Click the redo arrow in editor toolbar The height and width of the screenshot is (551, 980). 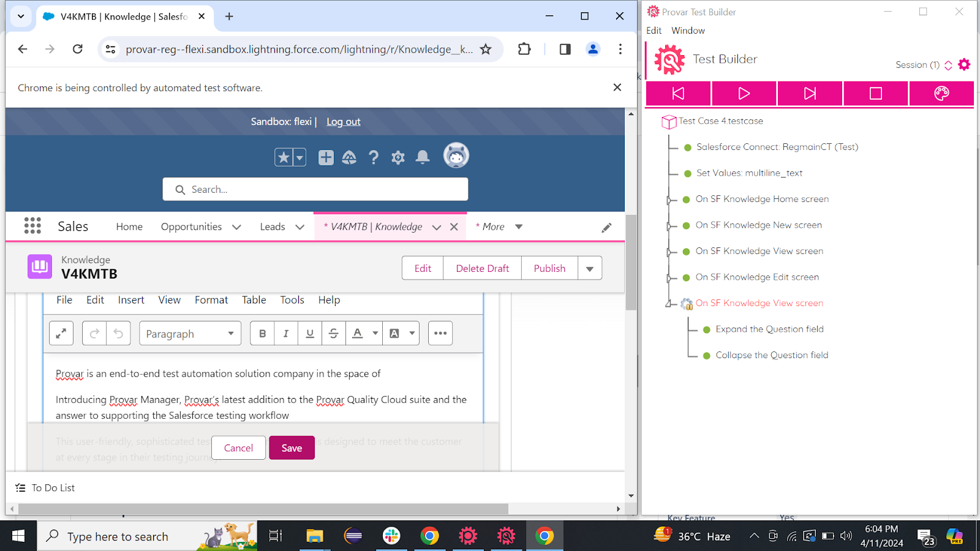pyautogui.click(x=94, y=333)
